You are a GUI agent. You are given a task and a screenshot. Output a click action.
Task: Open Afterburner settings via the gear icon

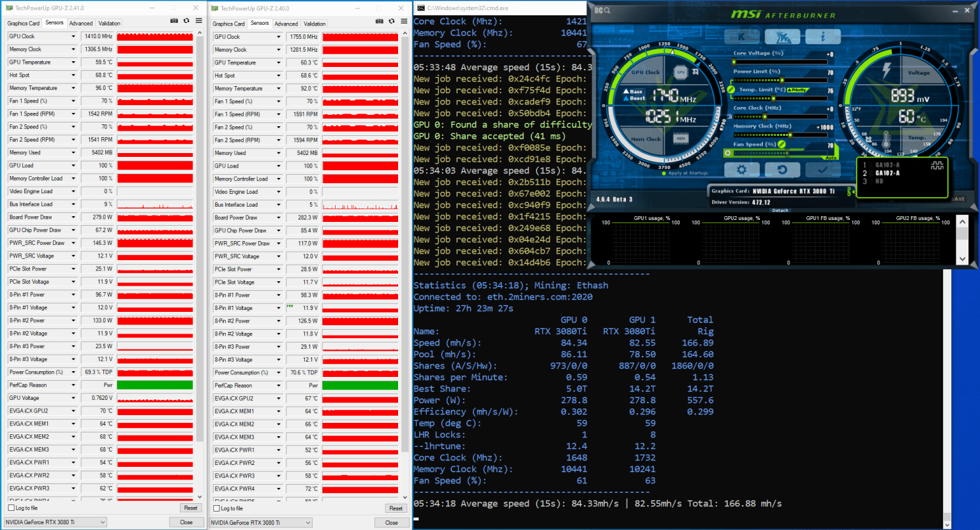tap(741, 169)
